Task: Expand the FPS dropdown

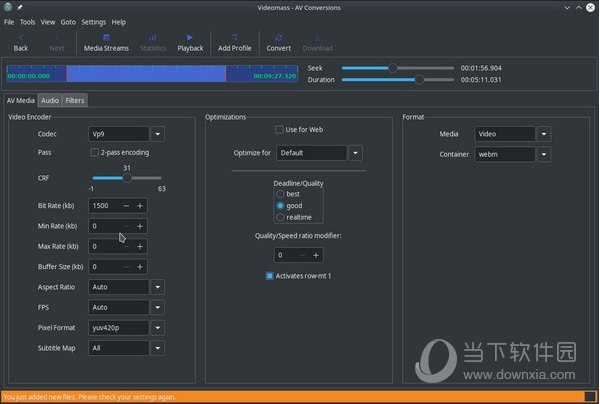Action: tap(158, 307)
